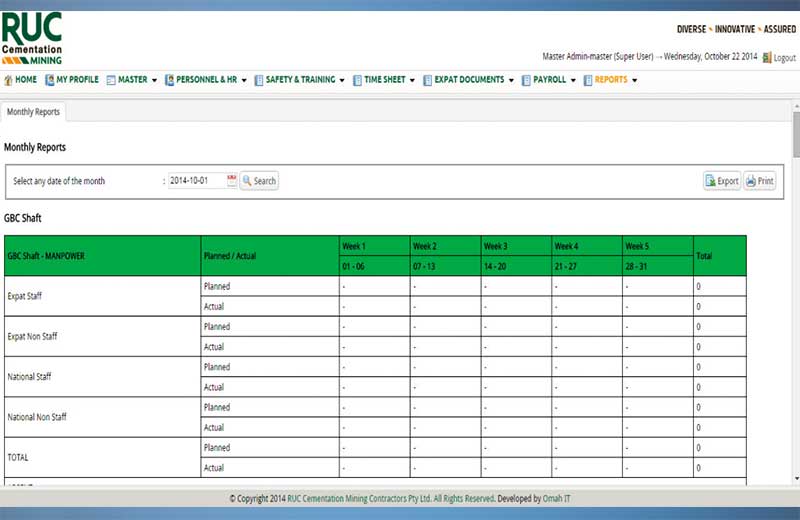Screen dimensions: 800x520
Task: Click the Payroll menu icon
Action: click(525, 80)
